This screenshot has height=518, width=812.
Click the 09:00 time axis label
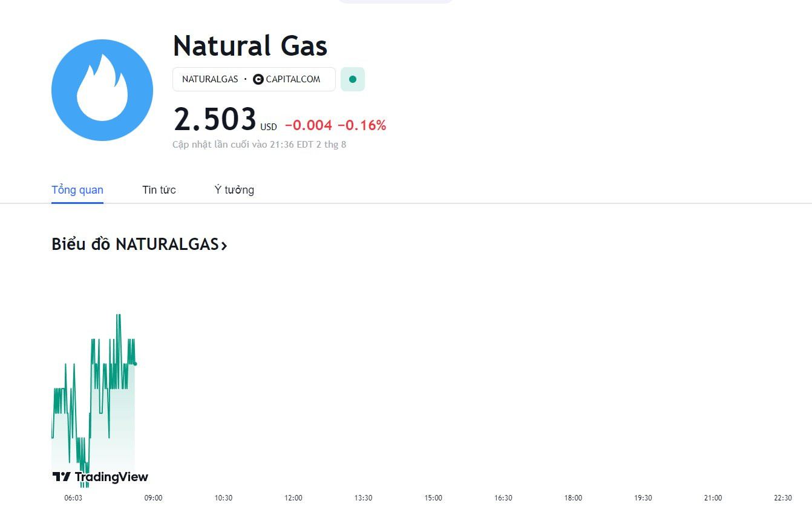tap(153, 498)
